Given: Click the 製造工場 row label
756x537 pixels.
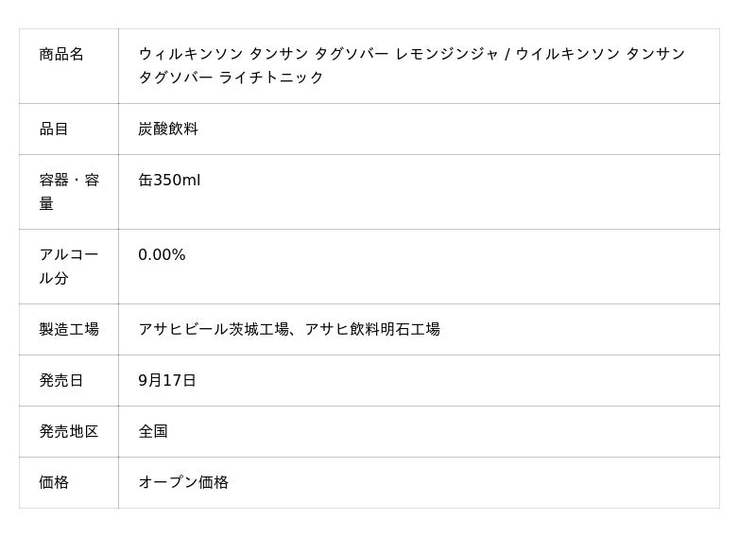Looking at the screenshot, I should (69, 329).
